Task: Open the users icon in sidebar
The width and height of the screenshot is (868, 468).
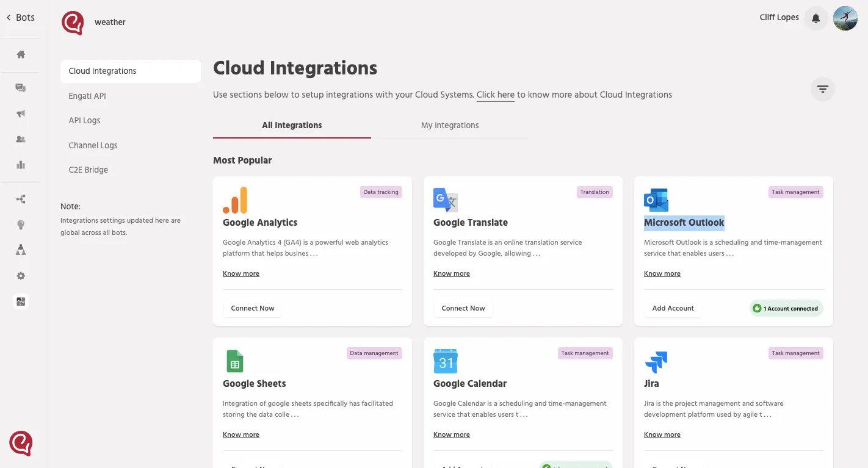Action: click(x=21, y=139)
